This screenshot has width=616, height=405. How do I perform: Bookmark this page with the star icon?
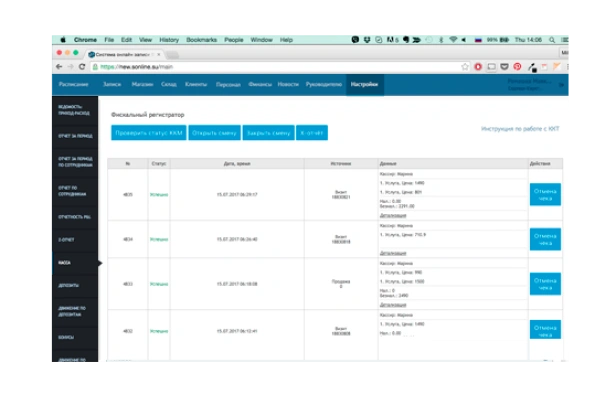466,67
